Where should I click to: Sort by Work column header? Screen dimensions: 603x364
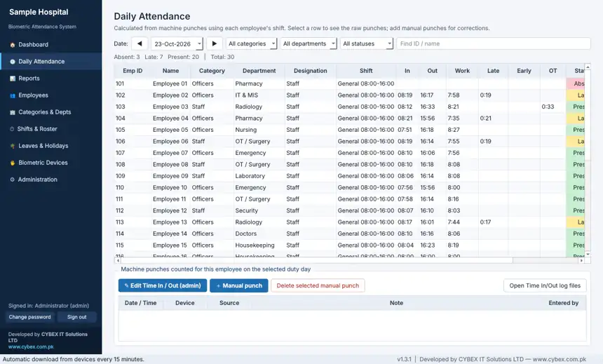(x=462, y=71)
